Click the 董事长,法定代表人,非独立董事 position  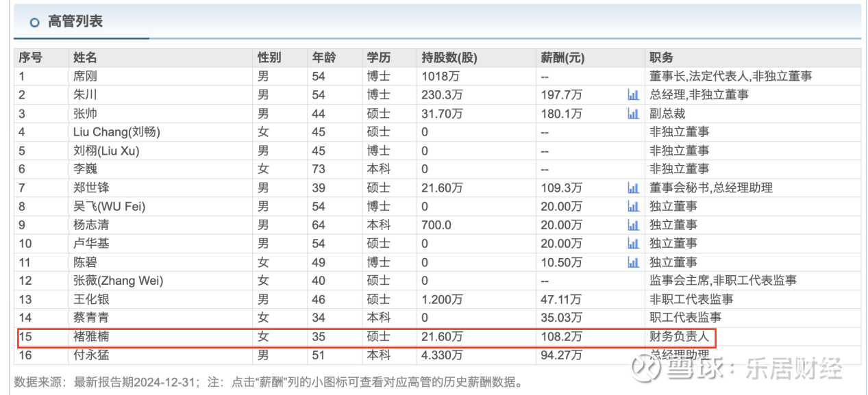[730, 76]
